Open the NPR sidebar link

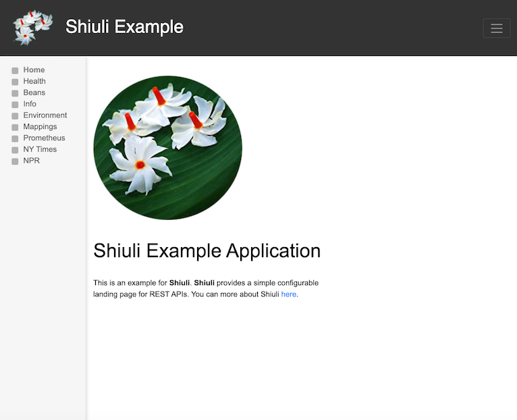(x=31, y=161)
